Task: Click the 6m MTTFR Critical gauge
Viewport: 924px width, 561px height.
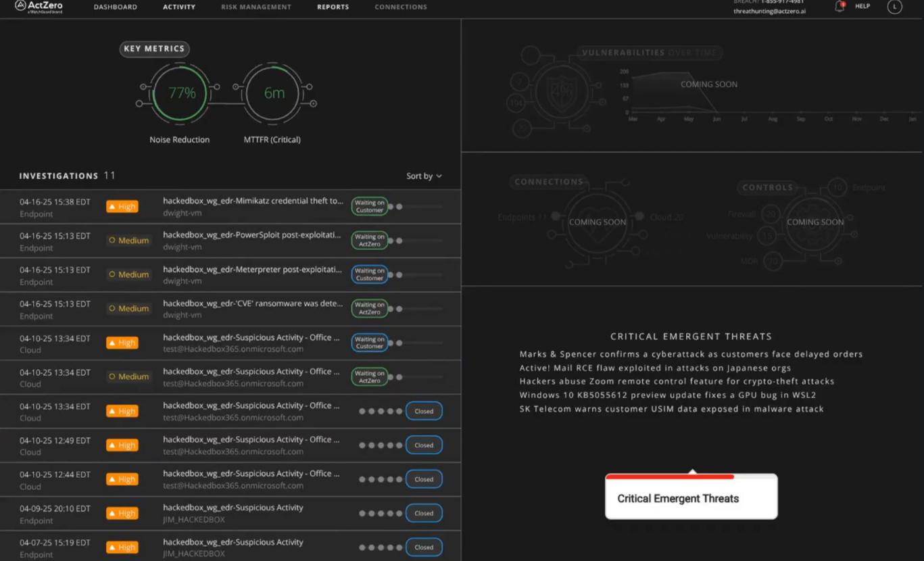Action: click(x=274, y=94)
